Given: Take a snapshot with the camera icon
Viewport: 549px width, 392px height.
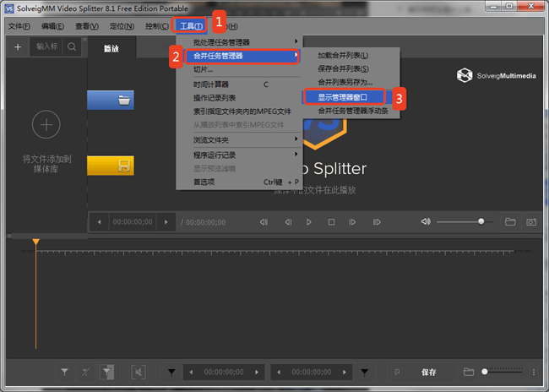Looking at the screenshot, I should click(x=531, y=222).
